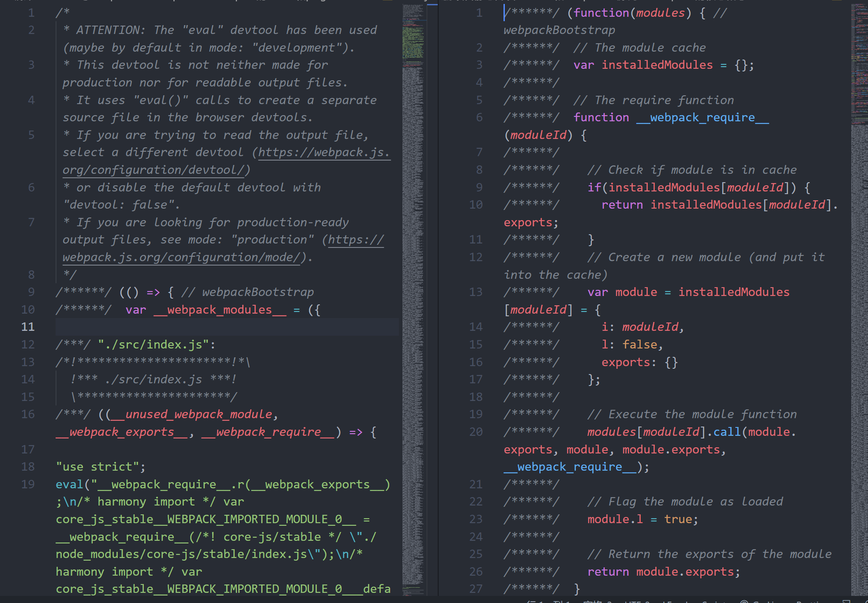Click line number 27 in the right editor gutter
The height and width of the screenshot is (603, 868).
tap(476, 589)
